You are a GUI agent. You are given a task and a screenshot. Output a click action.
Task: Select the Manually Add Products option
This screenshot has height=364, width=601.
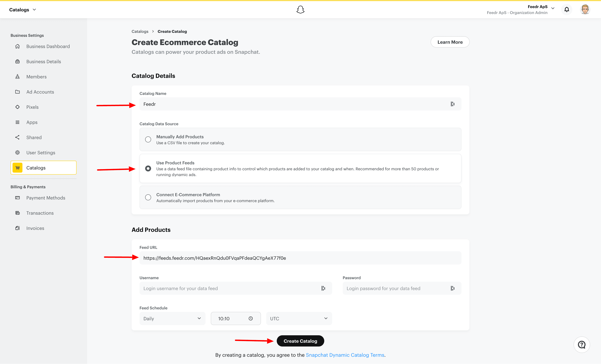point(148,139)
